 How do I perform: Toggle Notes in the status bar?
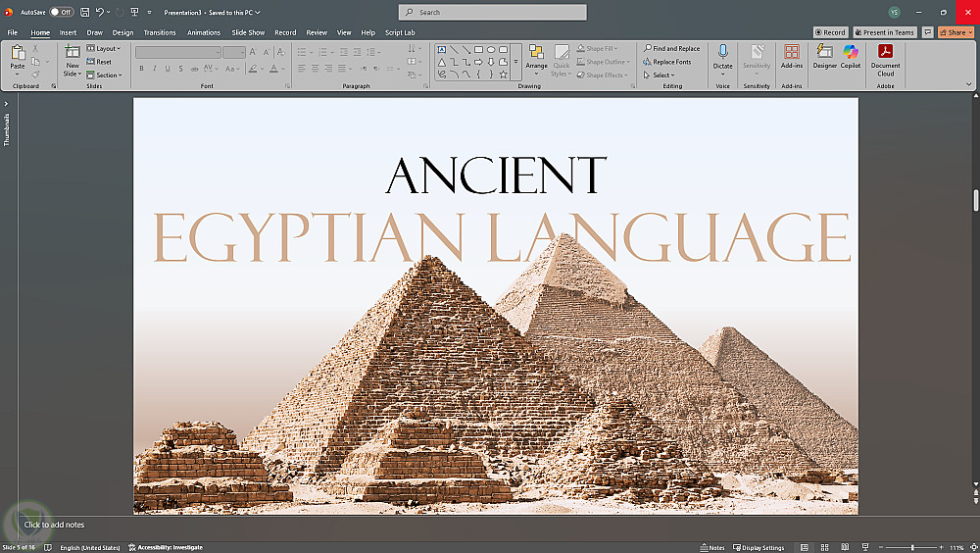click(712, 547)
